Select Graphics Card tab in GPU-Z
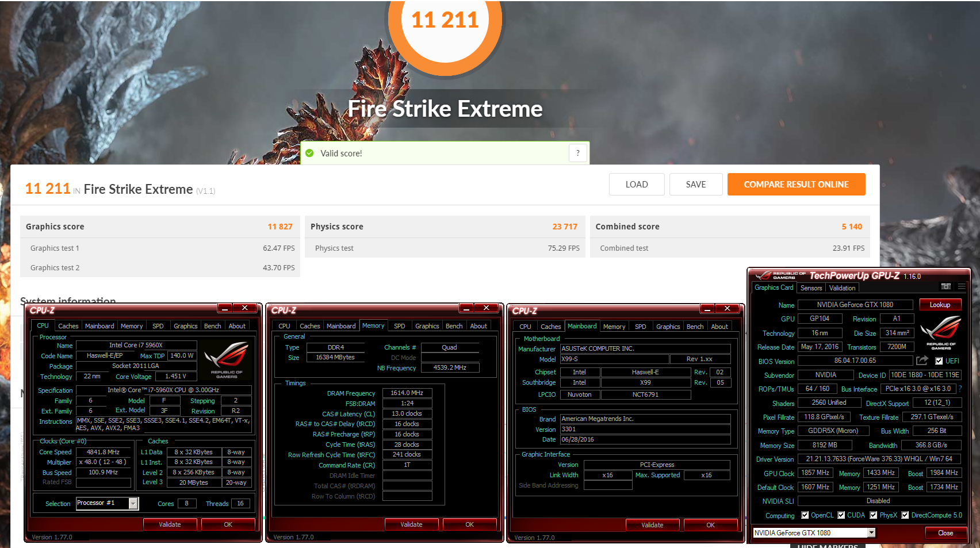Image resolution: width=980 pixels, height=548 pixels. [774, 288]
